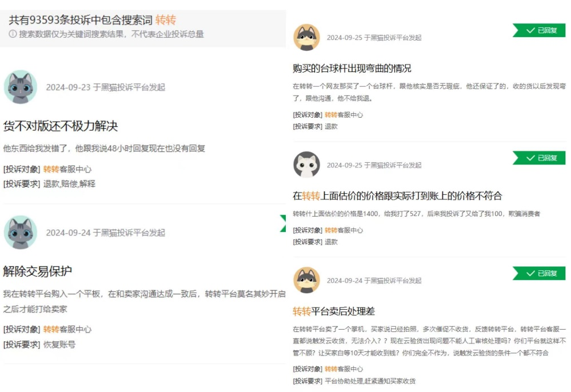Click the gray cat avatar of 2024-09-23 complaint
Viewport: 571px width, 392px height.
pos(21,87)
